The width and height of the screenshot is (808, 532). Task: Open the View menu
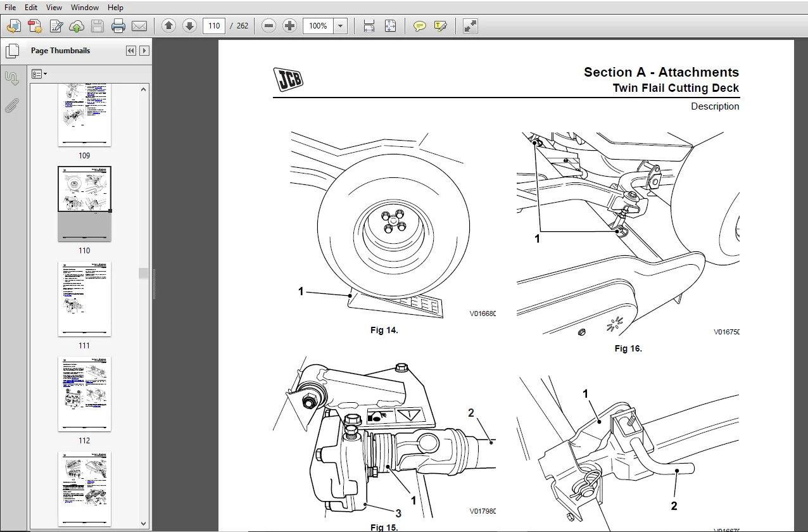54,8
